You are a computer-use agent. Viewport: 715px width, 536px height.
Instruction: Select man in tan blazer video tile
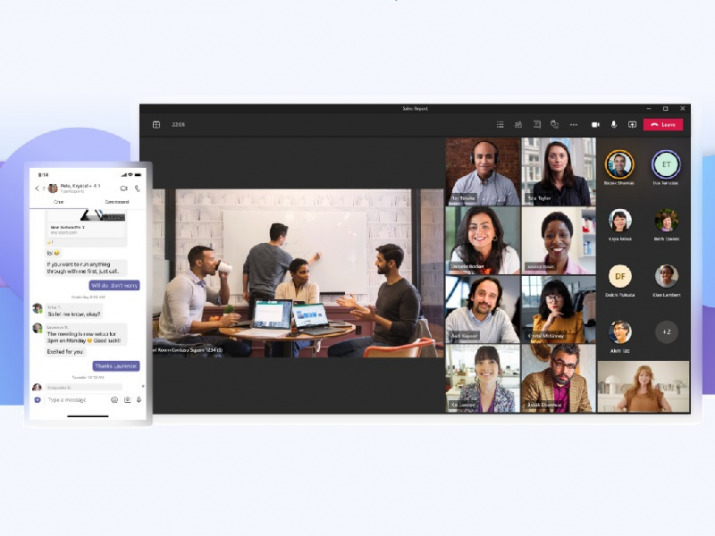pos(559,378)
